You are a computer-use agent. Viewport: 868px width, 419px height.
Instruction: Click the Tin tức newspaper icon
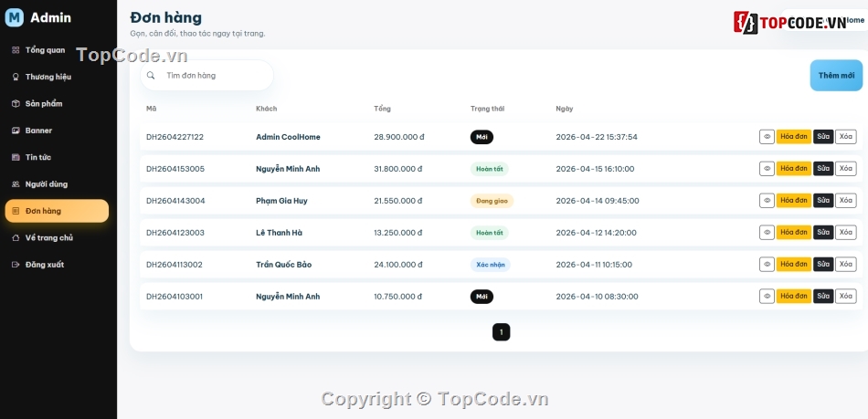pyautogui.click(x=16, y=158)
